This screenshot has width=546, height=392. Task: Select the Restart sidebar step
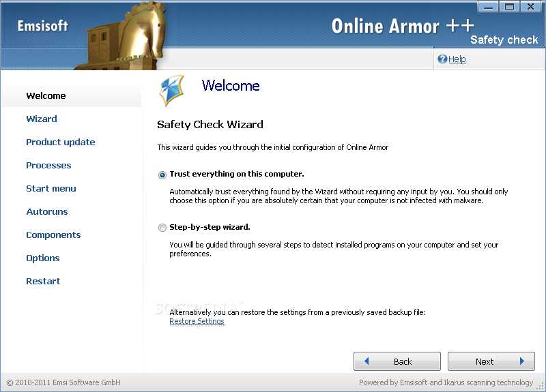pos(43,282)
